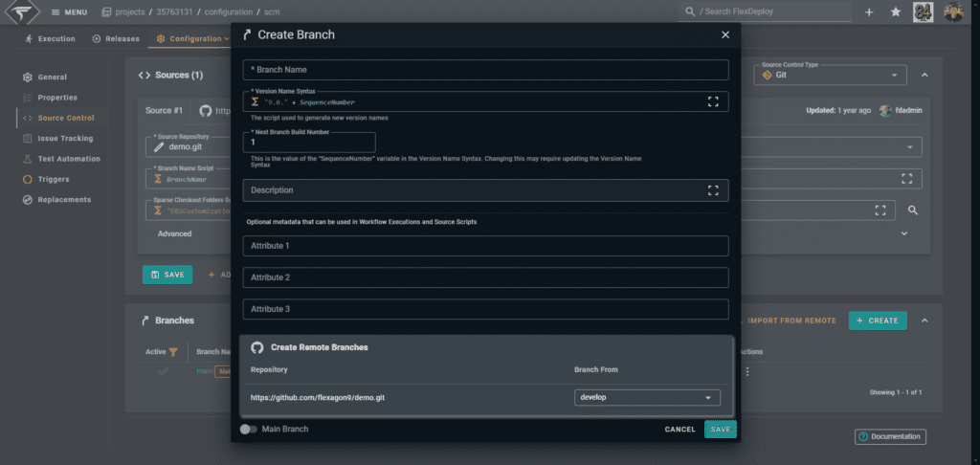
Task: Click the Branch Name input field
Action: (485, 70)
